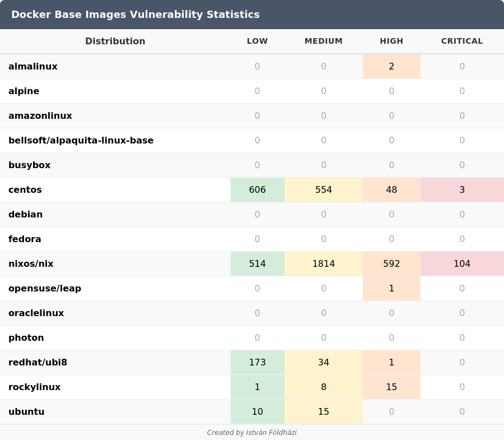Click centos MEDIUM value 554

(323, 190)
